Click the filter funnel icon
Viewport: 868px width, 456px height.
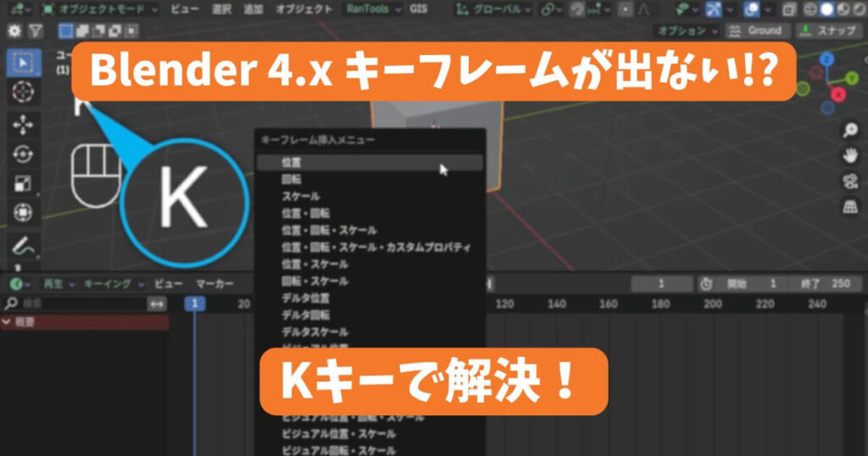point(36,31)
